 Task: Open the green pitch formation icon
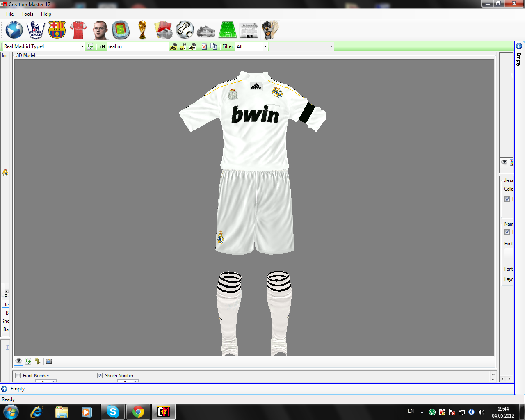(x=228, y=30)
